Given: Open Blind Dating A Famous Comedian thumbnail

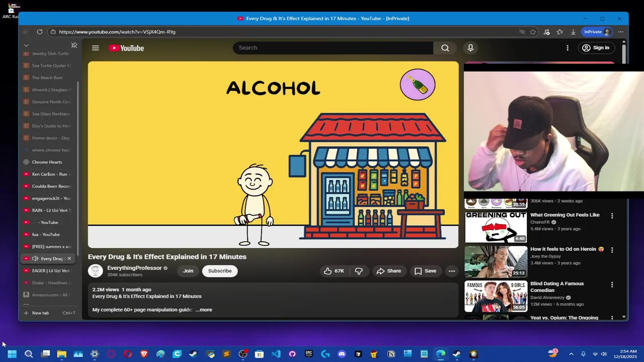Looking at the screenshot, I should [496, 296].
